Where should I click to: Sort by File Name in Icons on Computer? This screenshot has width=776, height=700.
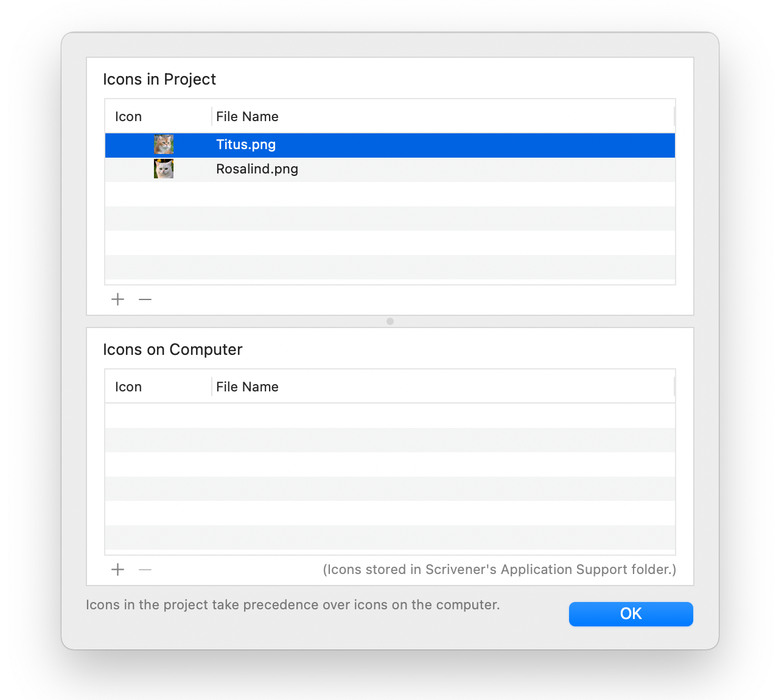tap(247, 387)
